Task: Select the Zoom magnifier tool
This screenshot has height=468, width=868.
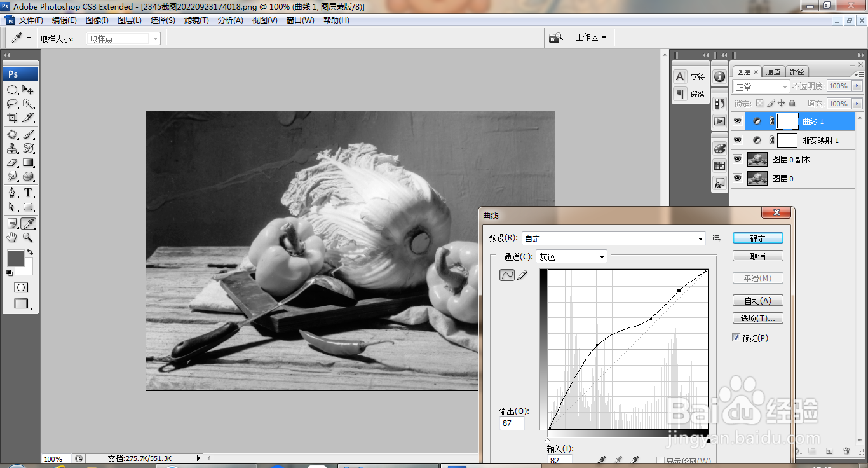Action: (29, 237)
